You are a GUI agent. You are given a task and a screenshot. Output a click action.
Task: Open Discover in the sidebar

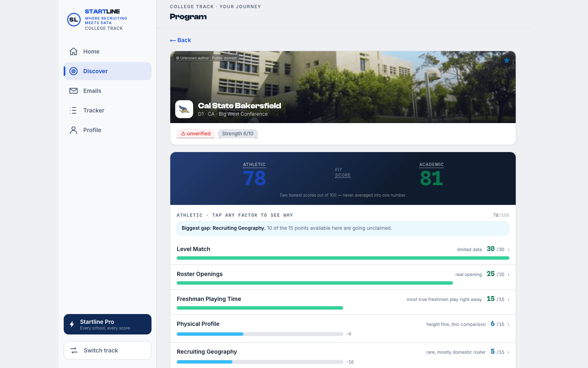pos(107,71)
